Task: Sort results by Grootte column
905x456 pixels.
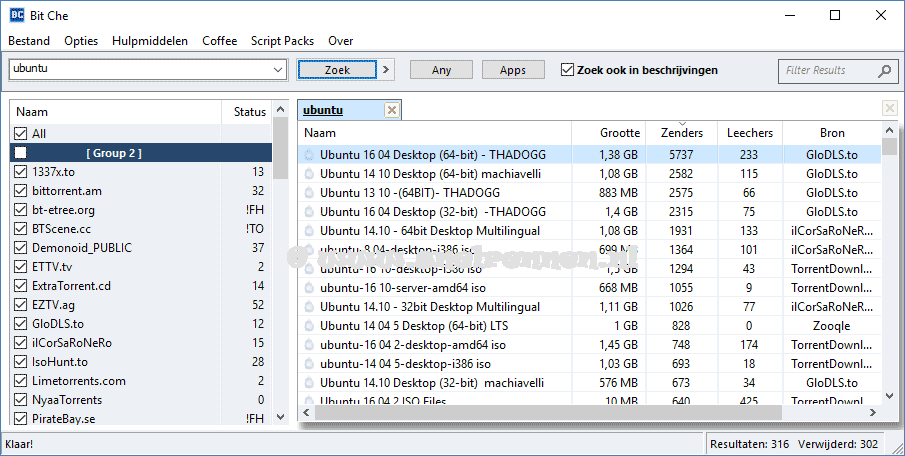Action: click(609, 133)
